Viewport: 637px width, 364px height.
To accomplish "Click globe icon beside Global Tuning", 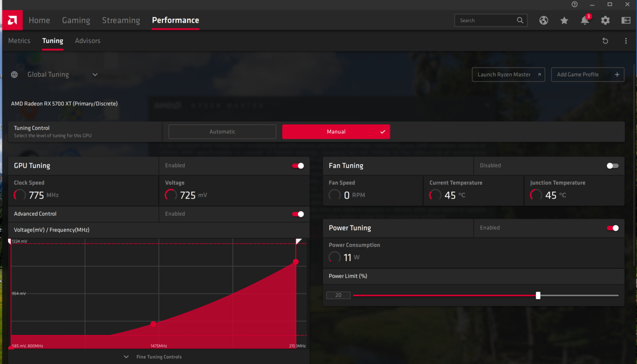I will [14, 75].
